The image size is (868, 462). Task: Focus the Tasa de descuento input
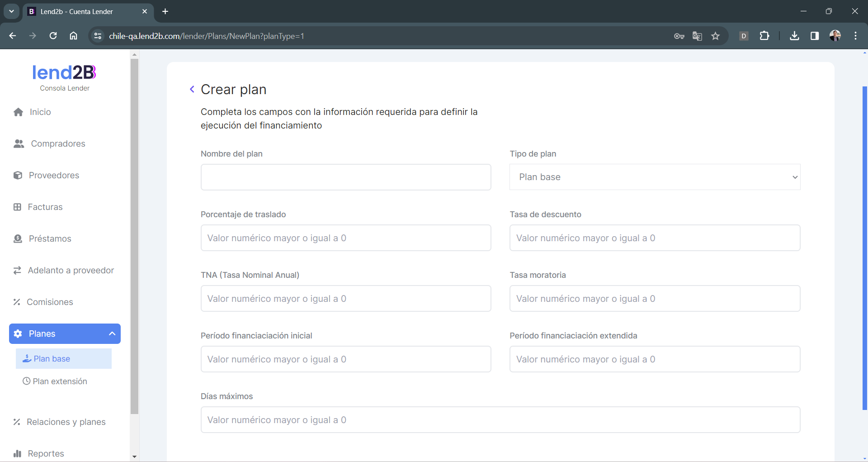[x=655, y=238]
